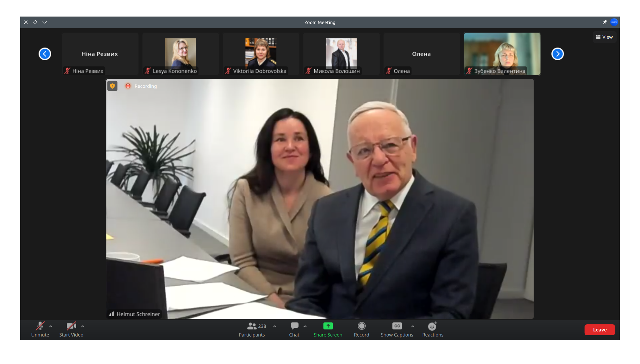Click the pin icon in the title bar
The image size is (640, 364).
point(604,22)
